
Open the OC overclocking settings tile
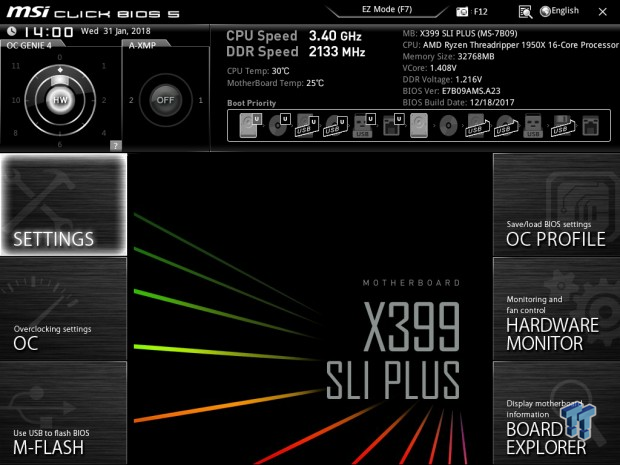[x=64, y=309]
